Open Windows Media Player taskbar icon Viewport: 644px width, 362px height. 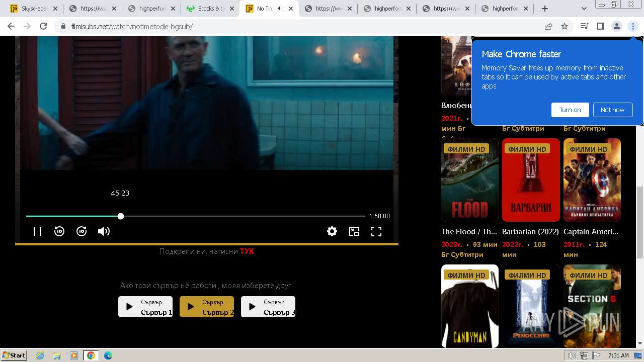[74, 355]
